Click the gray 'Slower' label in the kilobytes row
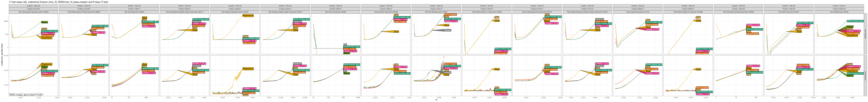 pyautogui.click(x=447, y=30)
